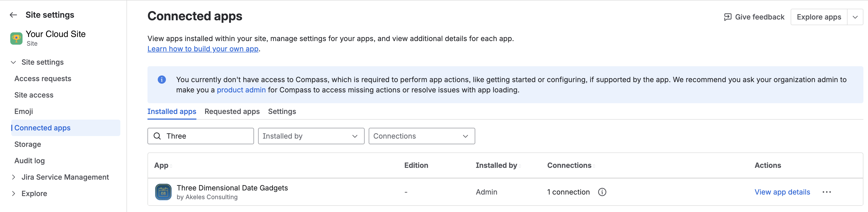Click the Your Cloud Site trophy icon
868x212 pixels.
click(16, 38)
